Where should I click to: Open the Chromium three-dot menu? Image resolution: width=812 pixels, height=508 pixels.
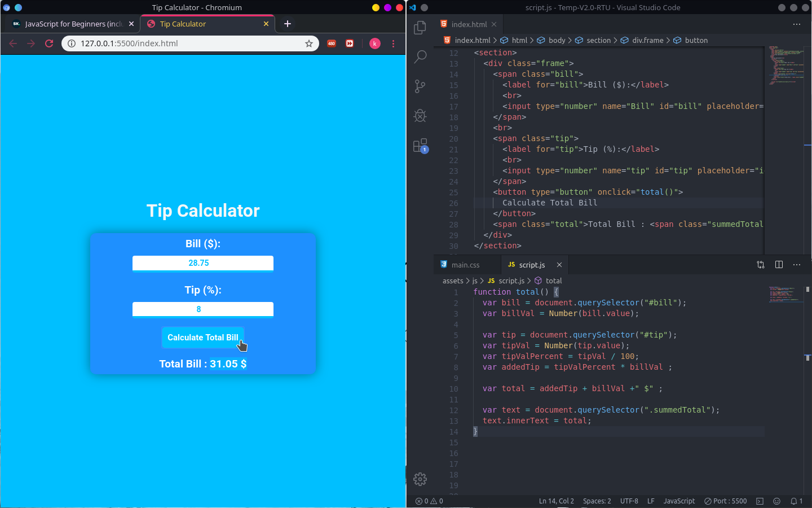pos(393,43)
